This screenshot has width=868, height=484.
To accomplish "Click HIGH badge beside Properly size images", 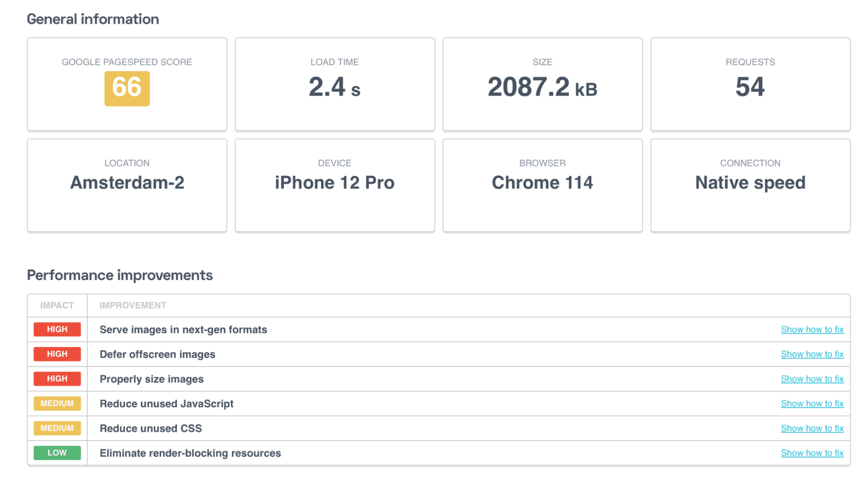I will click(x=57, y=379).
